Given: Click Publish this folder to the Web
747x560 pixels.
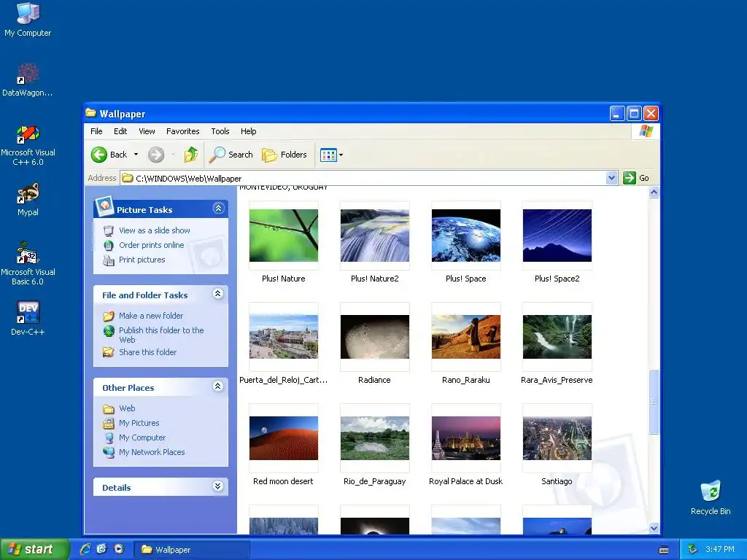Looking at the screenshot, I should coord(161,335).
